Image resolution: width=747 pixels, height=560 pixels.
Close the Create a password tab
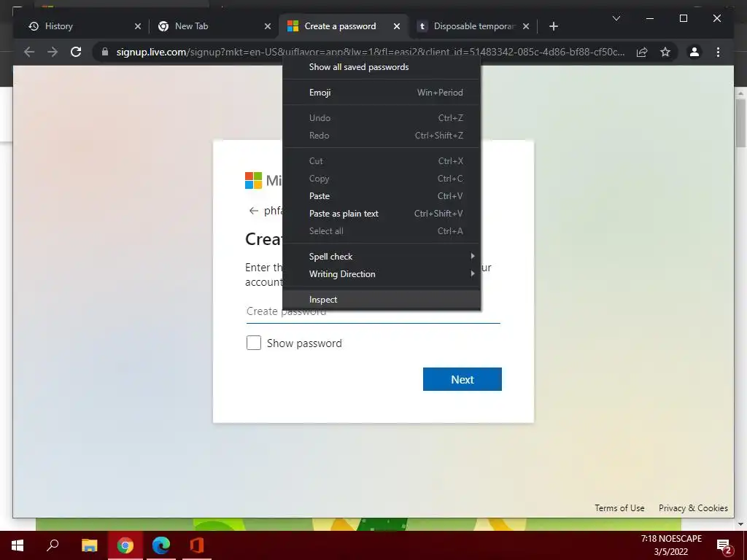(396, 26)
